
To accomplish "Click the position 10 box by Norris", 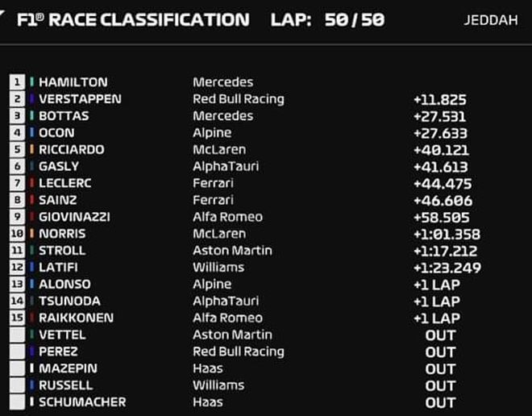I will pos(17,234).
